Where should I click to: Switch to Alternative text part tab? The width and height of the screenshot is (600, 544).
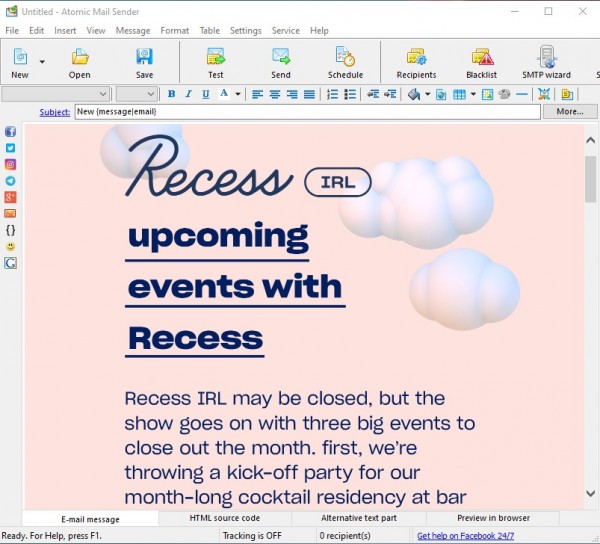tap(359, 518)
